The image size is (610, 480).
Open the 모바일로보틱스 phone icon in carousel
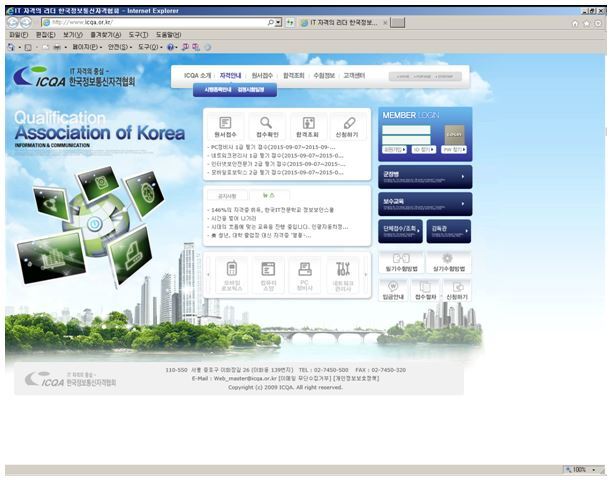(232, 268)
